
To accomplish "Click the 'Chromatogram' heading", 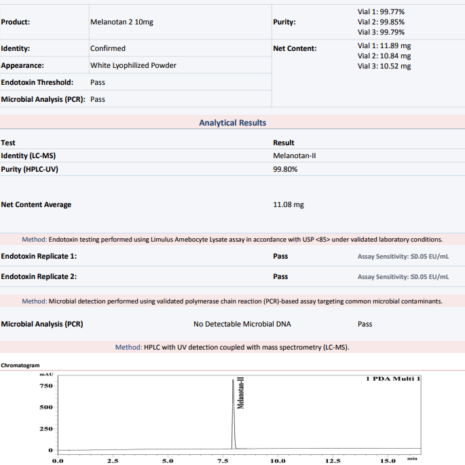I will tap(20, 365).
